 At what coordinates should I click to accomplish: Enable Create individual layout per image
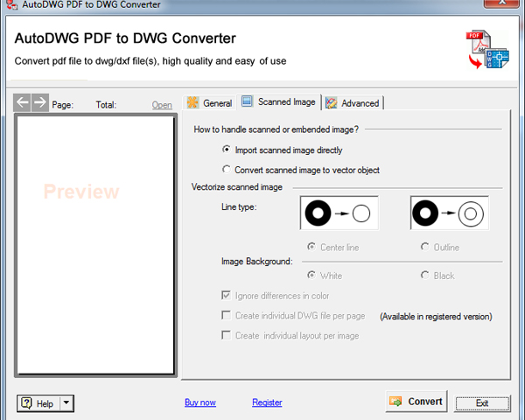227,335
